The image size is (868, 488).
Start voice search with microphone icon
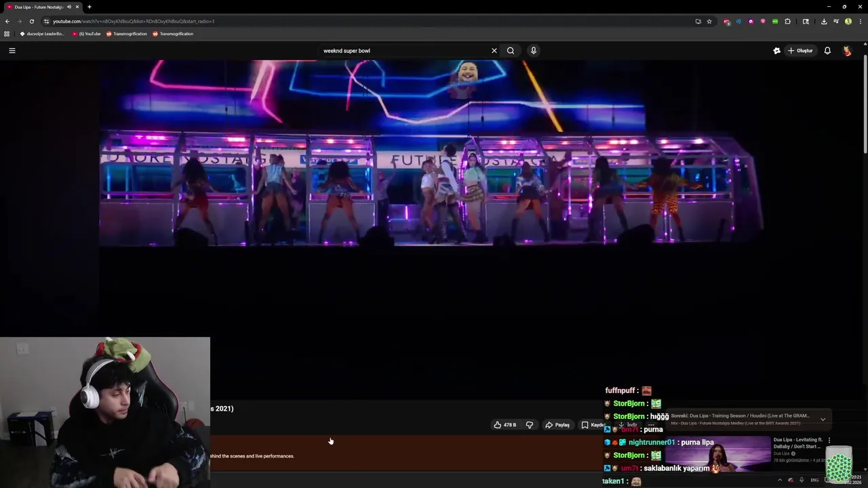point(533,50)
